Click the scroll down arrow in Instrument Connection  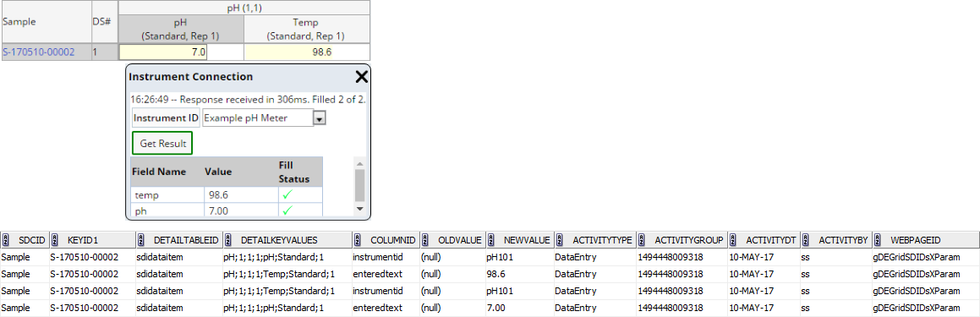359,208
